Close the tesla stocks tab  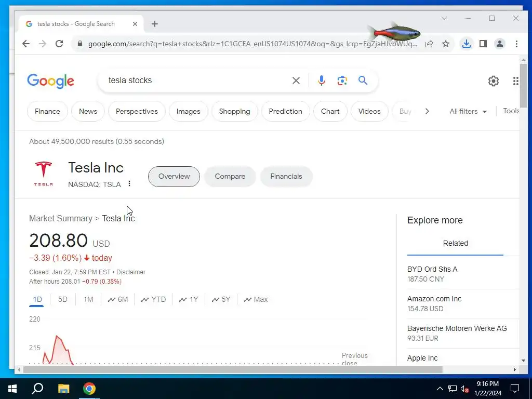(x=135, y=24)
